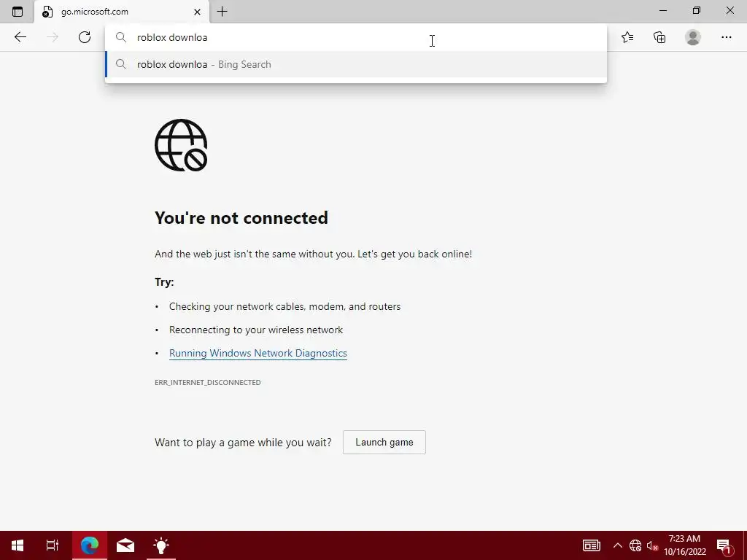Go back to the previous page

pyautogui.click(x=20, y=37)
